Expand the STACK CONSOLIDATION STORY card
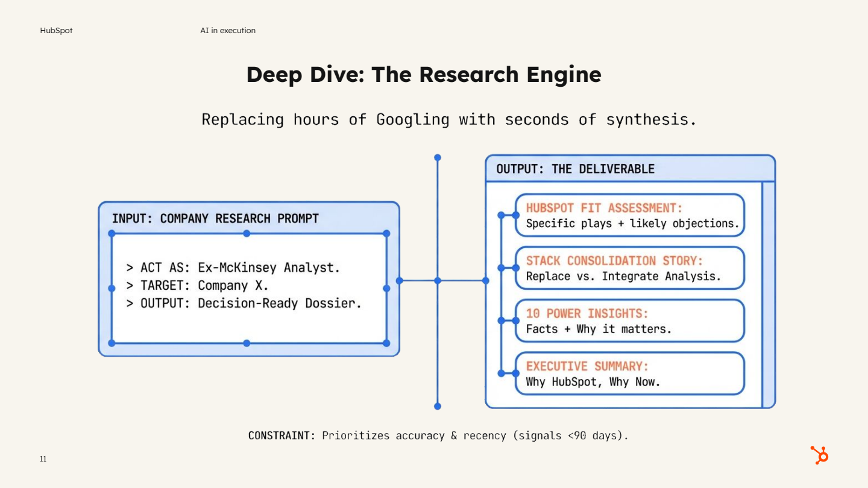The width and height of the screenshot is (868, 488). 630,268
